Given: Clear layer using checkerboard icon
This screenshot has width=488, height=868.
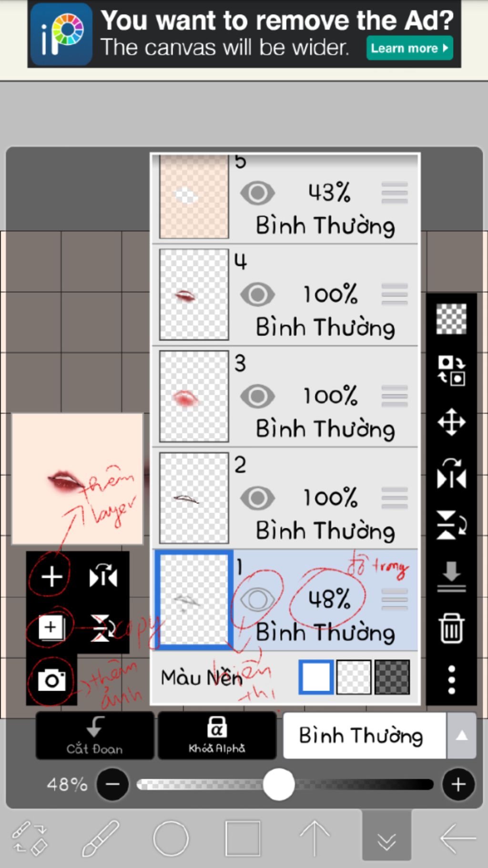Looking at the screenshot, I should pyautogui.click(x=451, y=319).
